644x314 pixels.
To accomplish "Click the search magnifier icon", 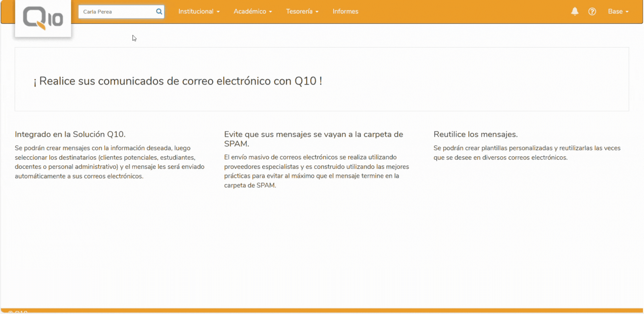I will [159, 11].
